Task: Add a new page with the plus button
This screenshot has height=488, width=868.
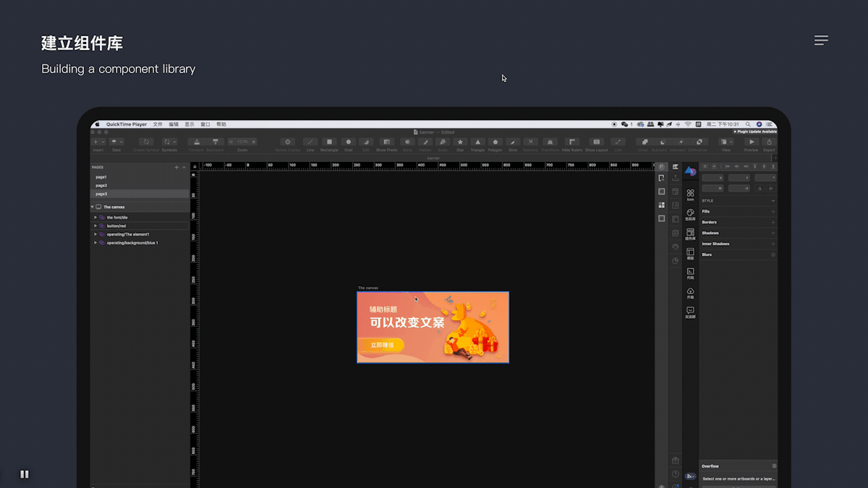Action: tap(176, 168)
